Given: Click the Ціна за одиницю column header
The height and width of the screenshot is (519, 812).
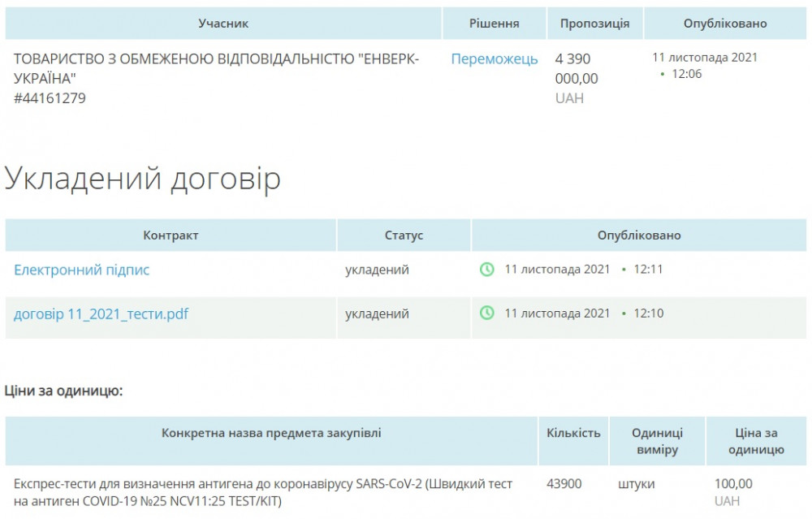Looking at the screenshot, I should [x=756, y=441].
